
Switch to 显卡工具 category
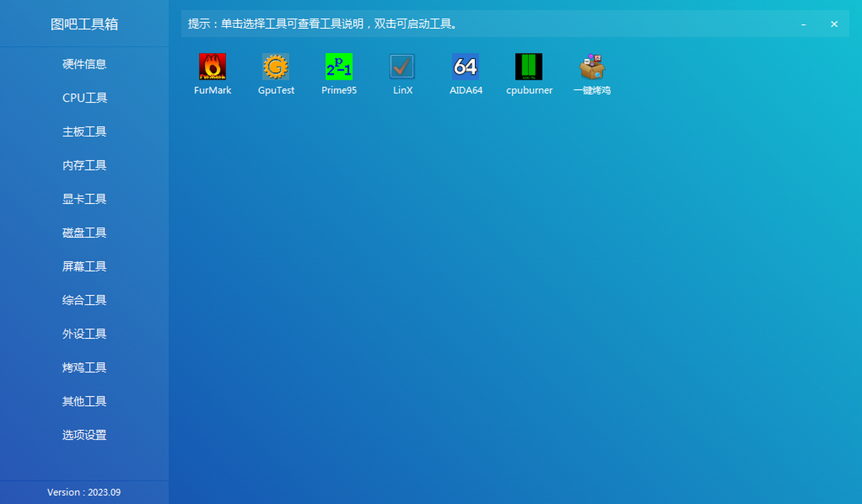pyautogui.click(x=84, y=199)
